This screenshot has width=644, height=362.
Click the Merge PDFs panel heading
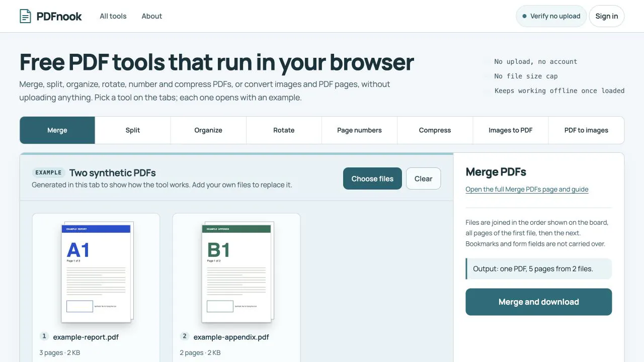tap(496, 172)
